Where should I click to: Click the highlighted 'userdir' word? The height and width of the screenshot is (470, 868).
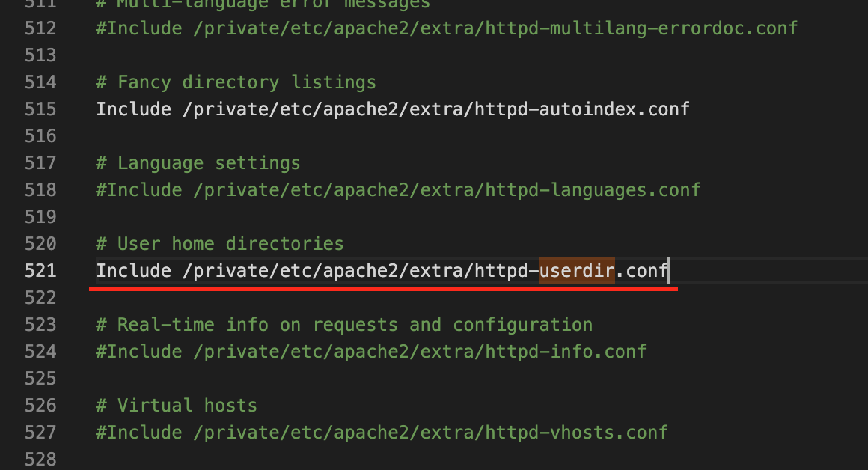pos(577,271)
